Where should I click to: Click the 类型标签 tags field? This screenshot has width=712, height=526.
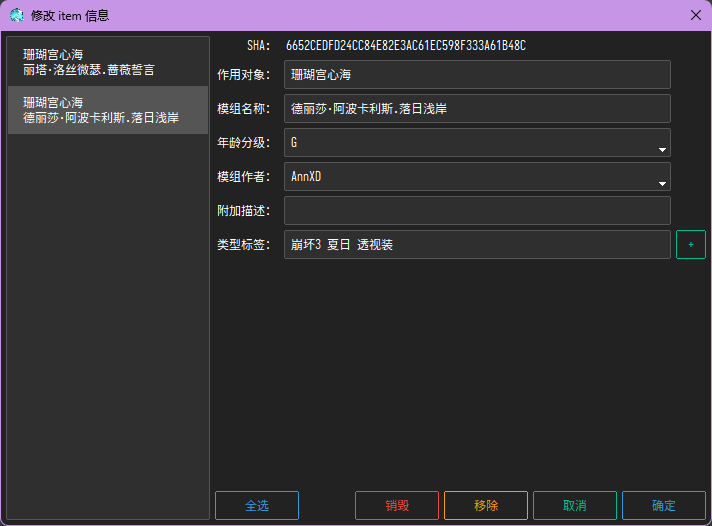(x=477, y=244)
